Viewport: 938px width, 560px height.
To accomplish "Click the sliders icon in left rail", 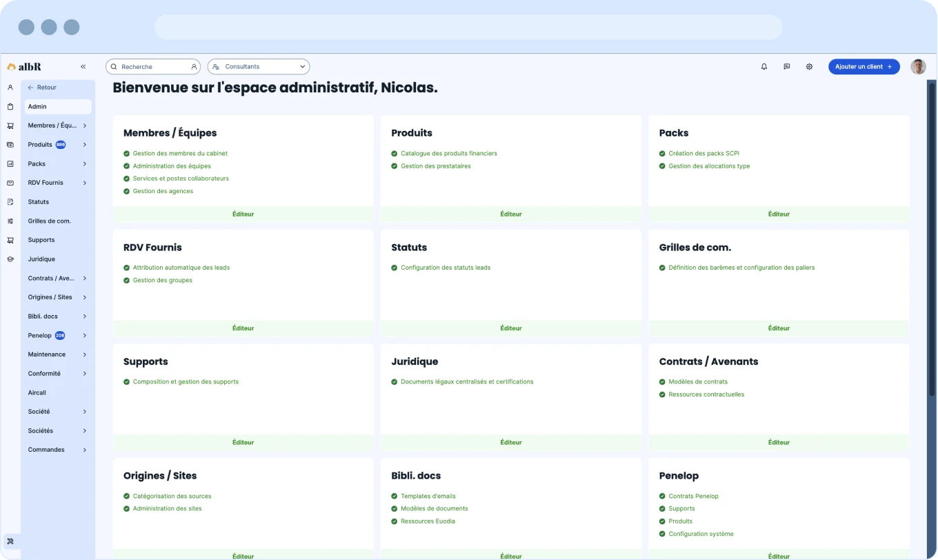I will click(10, 221).
